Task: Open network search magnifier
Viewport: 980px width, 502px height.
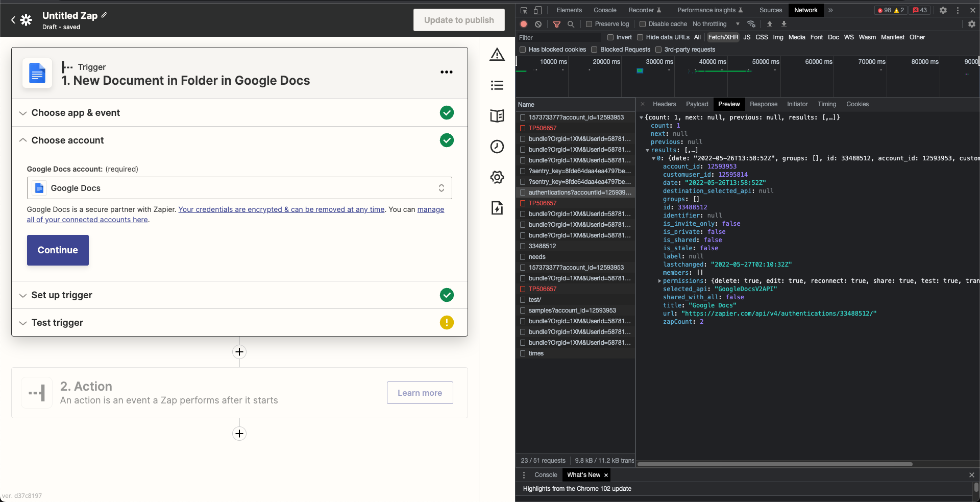Action: pyautogui.click(x=571, y=24)
